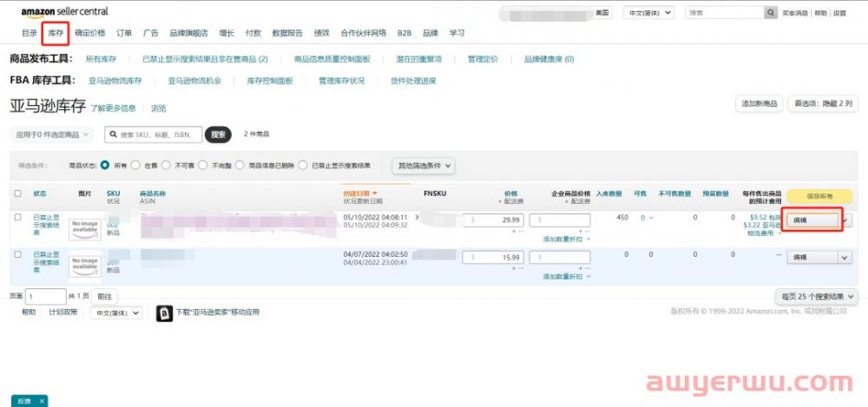Click the Amazon Seller Central logo
868x407 pixels.
(x=65, y=13)
